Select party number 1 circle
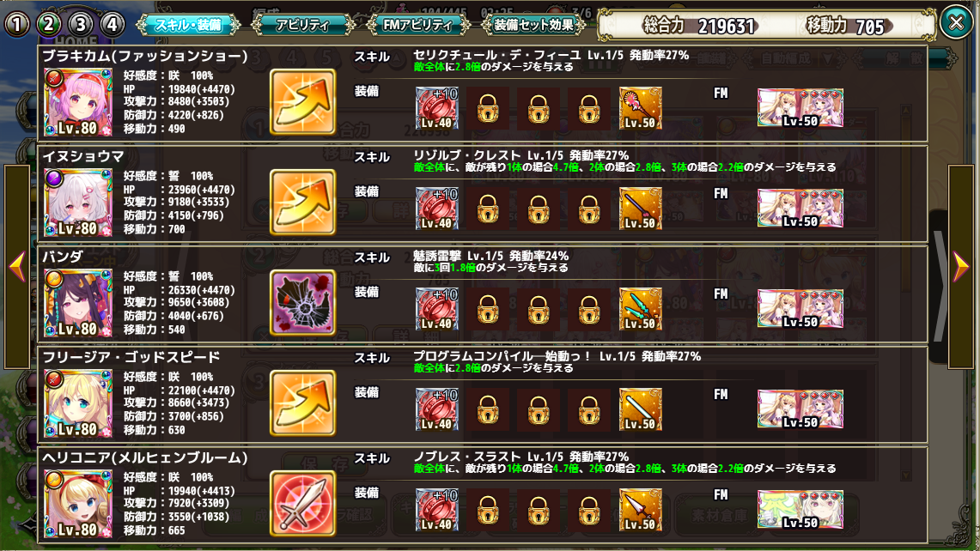This screenshot has width=980, height=551. click(x=17, y=24)
